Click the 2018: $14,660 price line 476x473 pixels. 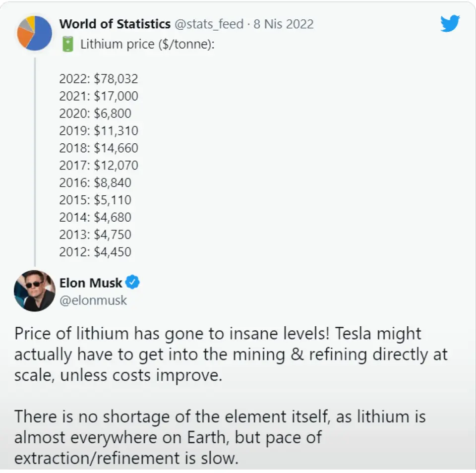(99, 148)
